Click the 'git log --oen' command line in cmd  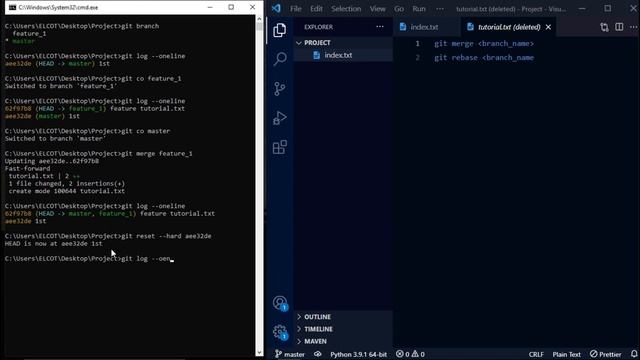pyautogui.click(x=89, y=259)
